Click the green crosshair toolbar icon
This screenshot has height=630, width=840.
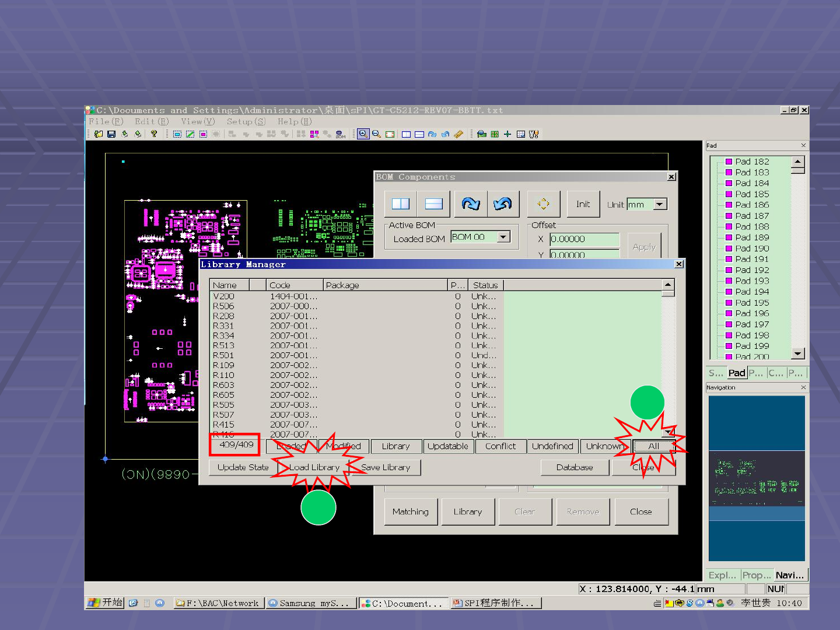coord(508,134)
